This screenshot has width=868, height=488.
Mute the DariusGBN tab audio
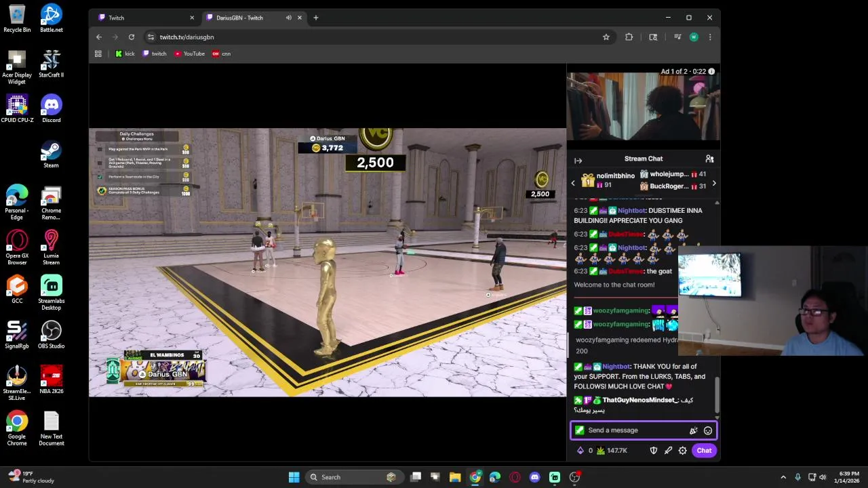tap(289, 18)
